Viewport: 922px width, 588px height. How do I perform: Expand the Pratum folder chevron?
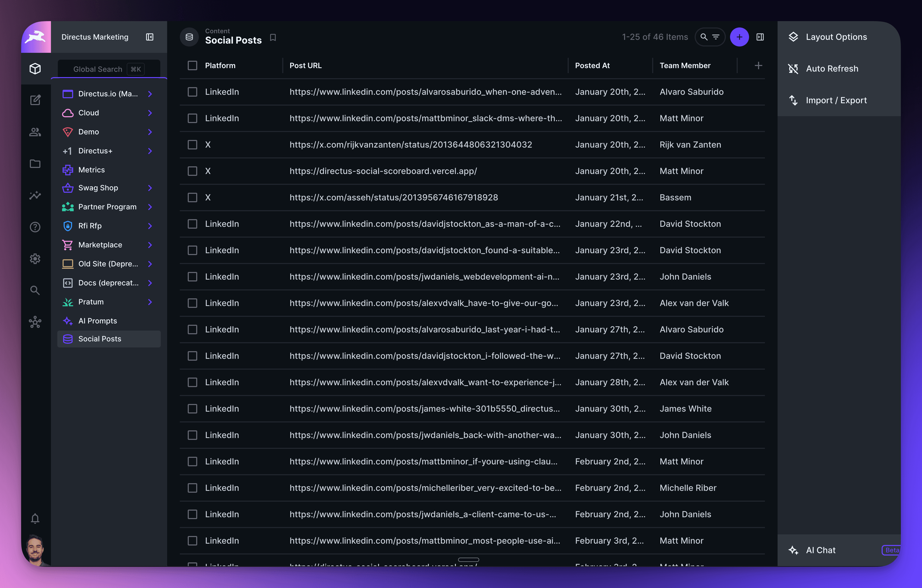click(x=150, y=302)
